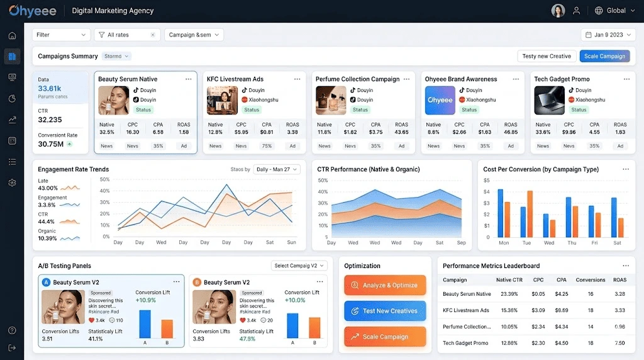Select the active dashboard sidebar icon
The height and width of the screenshot is (360, 644).
coord(13,56)
